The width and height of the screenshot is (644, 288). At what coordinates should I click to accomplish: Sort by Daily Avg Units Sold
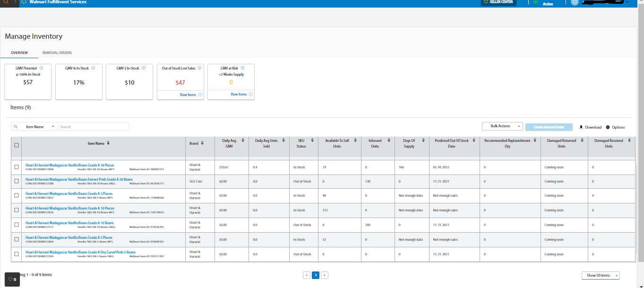(284, 140)
